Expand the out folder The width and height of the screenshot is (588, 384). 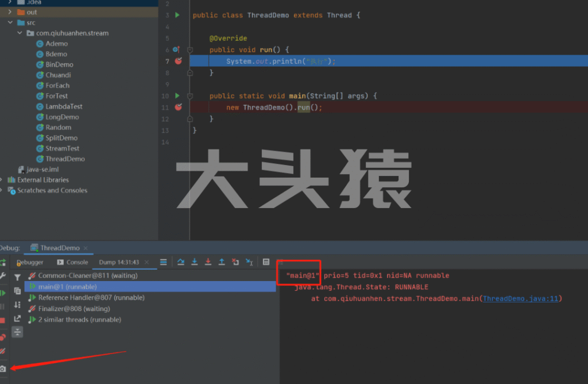tap(11, 12)
